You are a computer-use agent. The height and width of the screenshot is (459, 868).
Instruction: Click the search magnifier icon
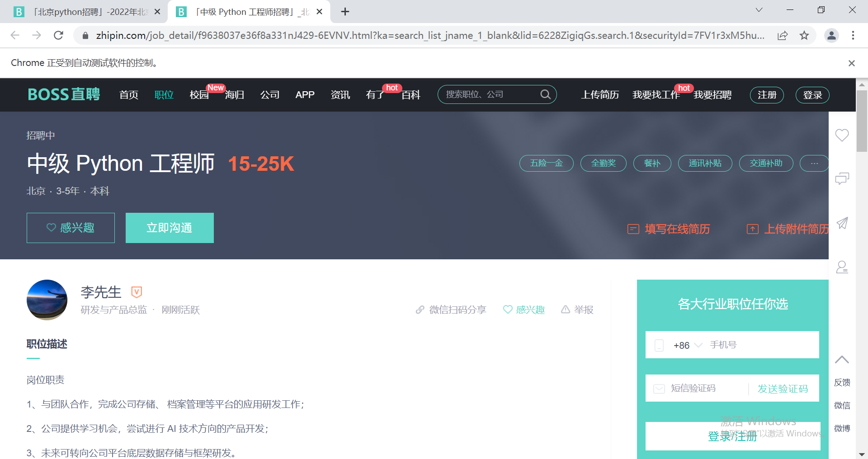546,94
